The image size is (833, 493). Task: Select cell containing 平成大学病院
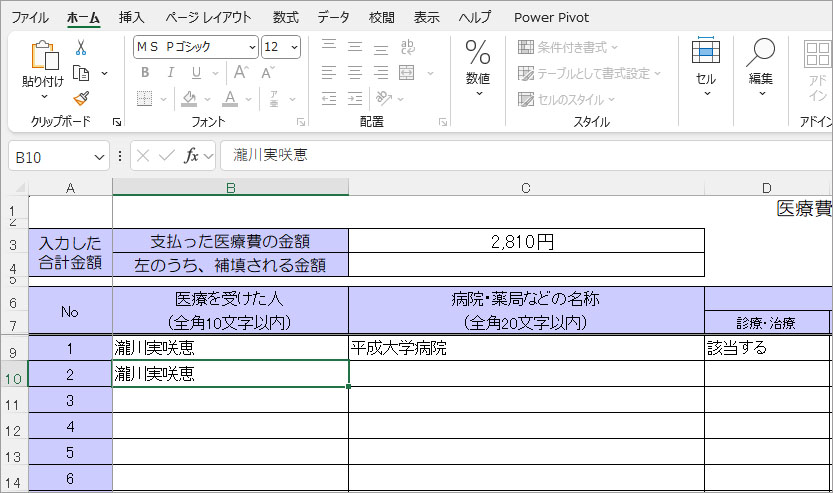pyautogui.click(x=526, y=348)
